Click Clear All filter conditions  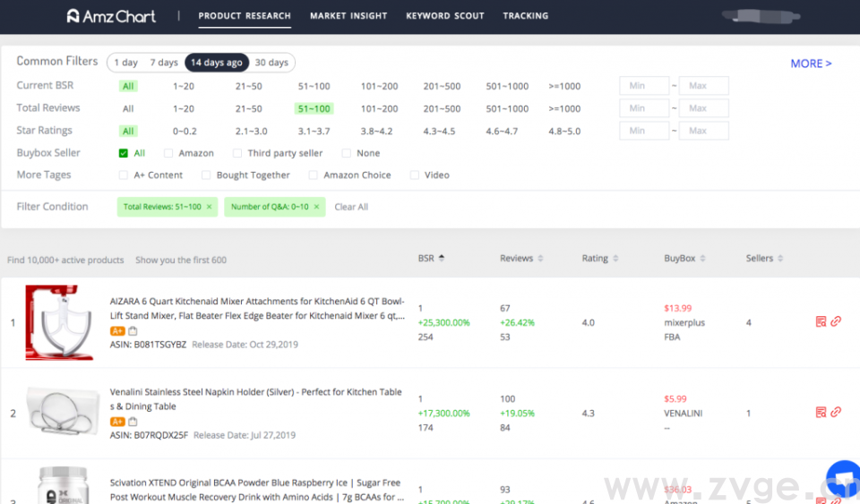click(351, 207)
